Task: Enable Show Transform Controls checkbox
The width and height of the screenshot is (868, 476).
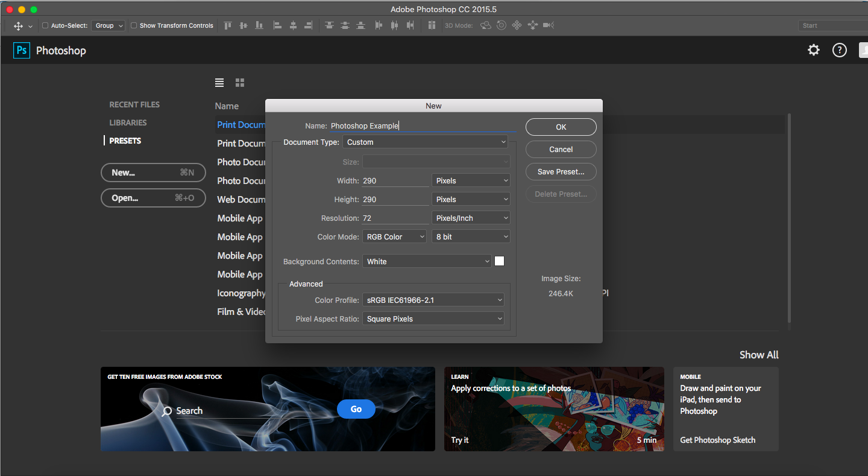Action: (134, 25)
